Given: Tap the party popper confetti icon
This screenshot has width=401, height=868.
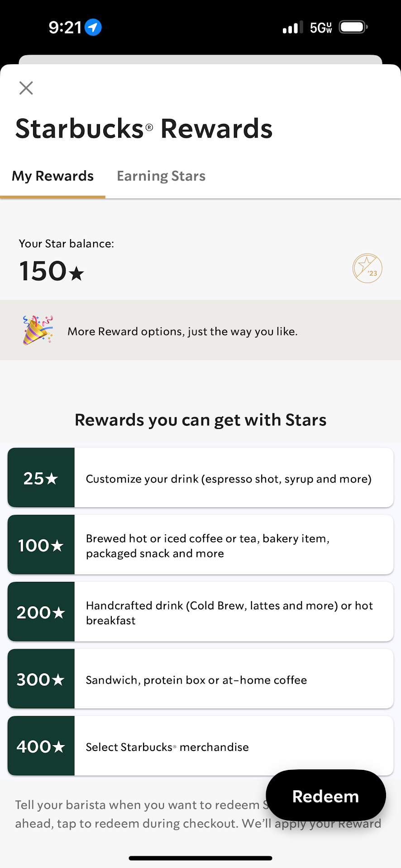Looking at the screenshot, I should point(38,330).
